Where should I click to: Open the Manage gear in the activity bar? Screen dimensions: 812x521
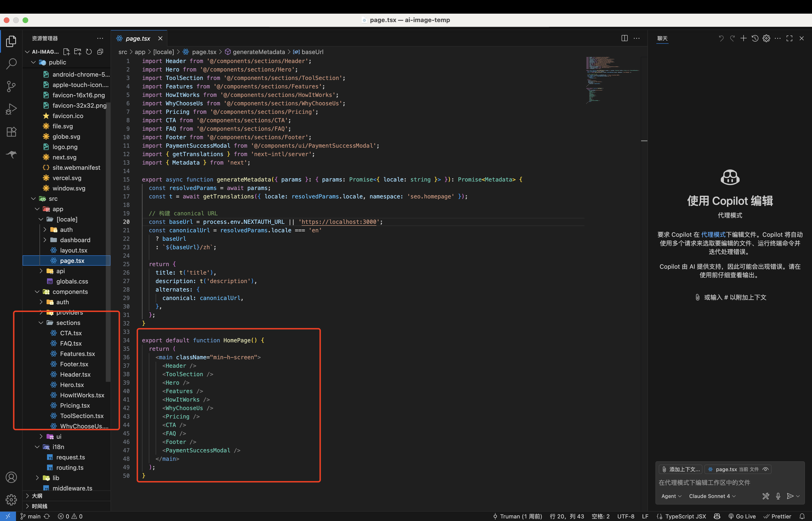coord(11,500)
